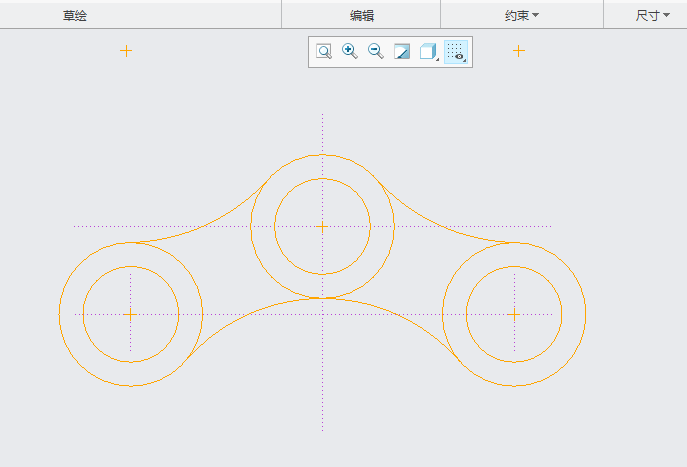Click the Repaint screen icon
The image size is (687, 467).
pos(402,52)
